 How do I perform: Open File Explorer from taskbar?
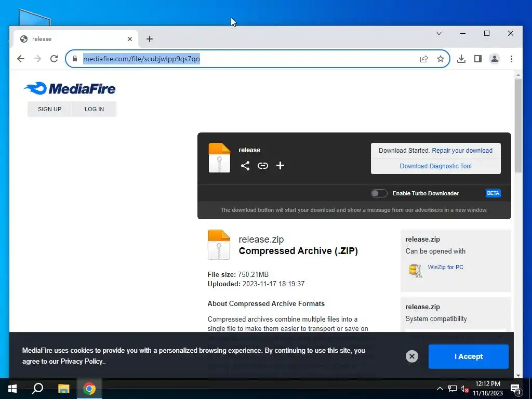[63, 389]
